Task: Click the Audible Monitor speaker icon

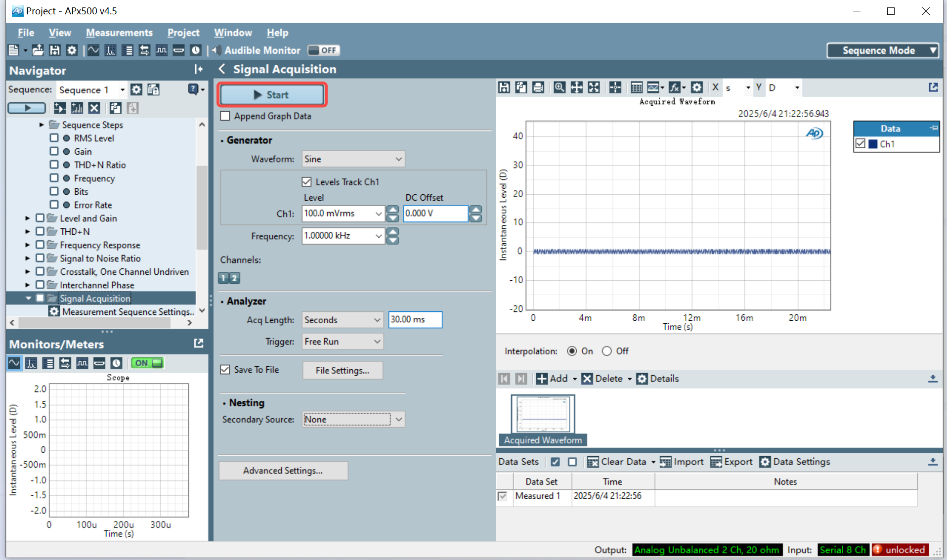Action: point(216,50)
